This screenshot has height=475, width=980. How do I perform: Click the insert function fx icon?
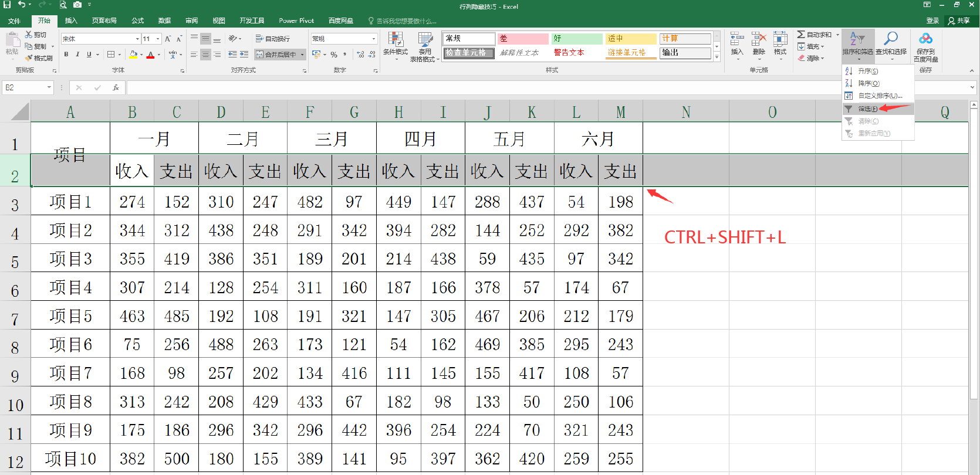point(116,87)
